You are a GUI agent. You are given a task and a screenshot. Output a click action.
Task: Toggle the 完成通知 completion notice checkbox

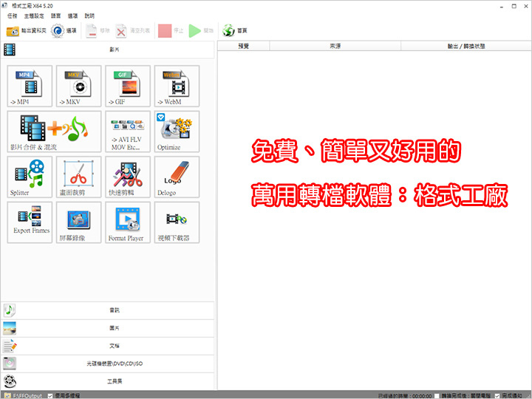[497, 395]
